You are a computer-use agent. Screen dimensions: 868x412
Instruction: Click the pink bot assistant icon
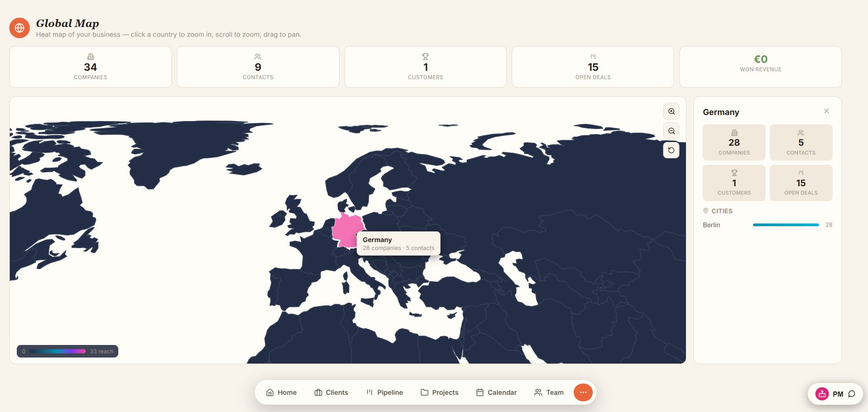pos(822,394)
